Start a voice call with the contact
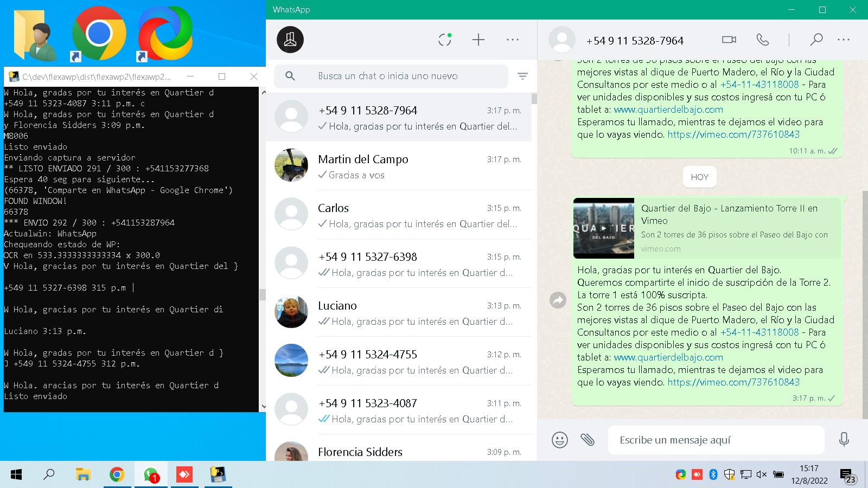This screenshot has height=488, width=868. (763, 40)
